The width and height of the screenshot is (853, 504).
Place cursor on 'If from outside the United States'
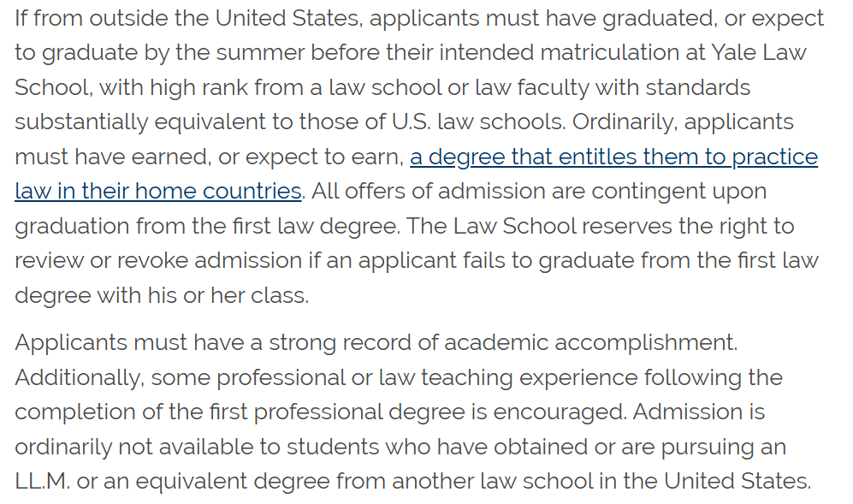[x=189, y=19]
